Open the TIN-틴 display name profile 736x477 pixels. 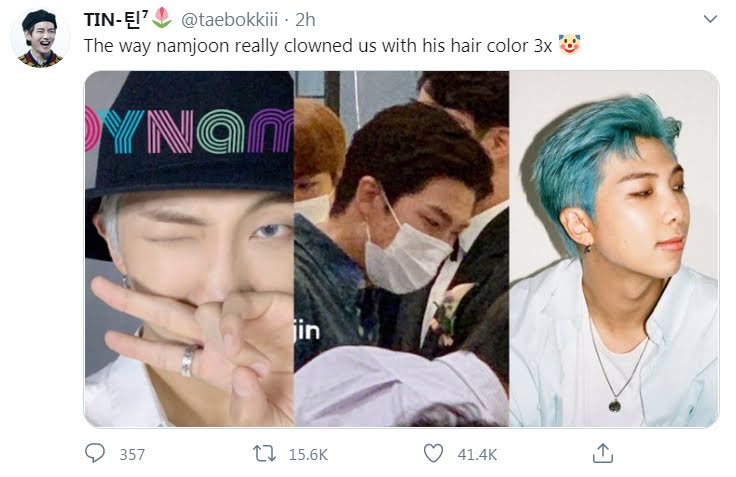(116, 20)
